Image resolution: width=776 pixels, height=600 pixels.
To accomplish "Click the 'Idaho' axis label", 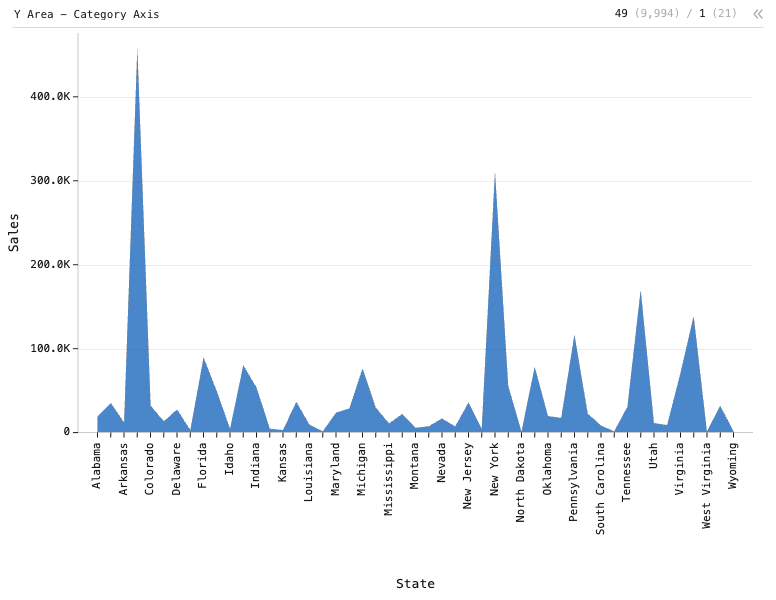I will click(229, 459).
